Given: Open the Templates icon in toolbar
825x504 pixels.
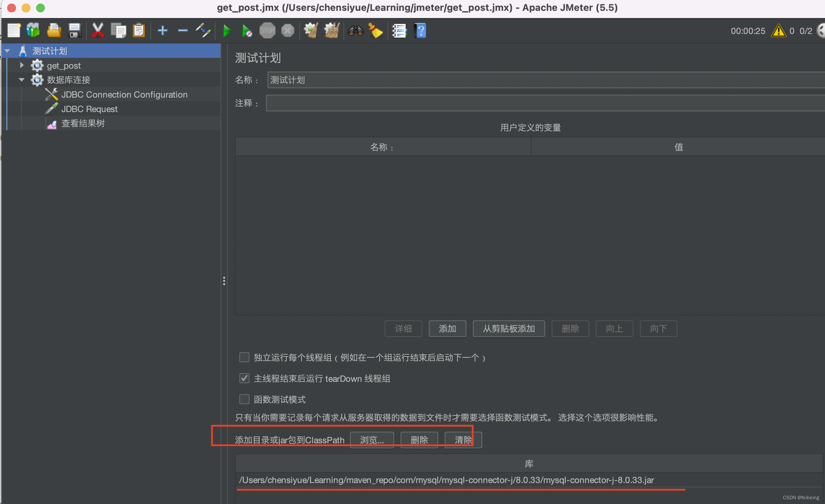Looking at the screenshot, I should pyautogui.click(x=33, y=31).
